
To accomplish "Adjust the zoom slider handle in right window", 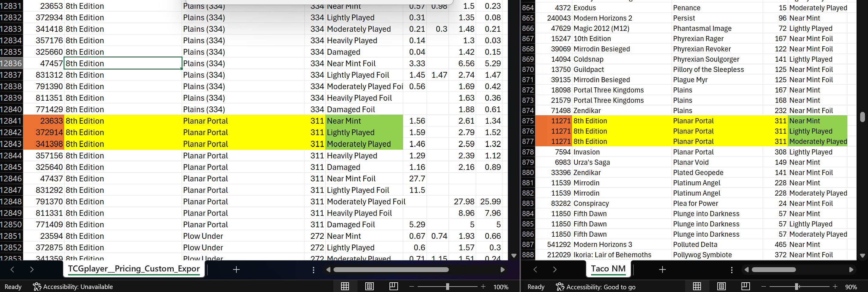I will [x=797, y=287].
